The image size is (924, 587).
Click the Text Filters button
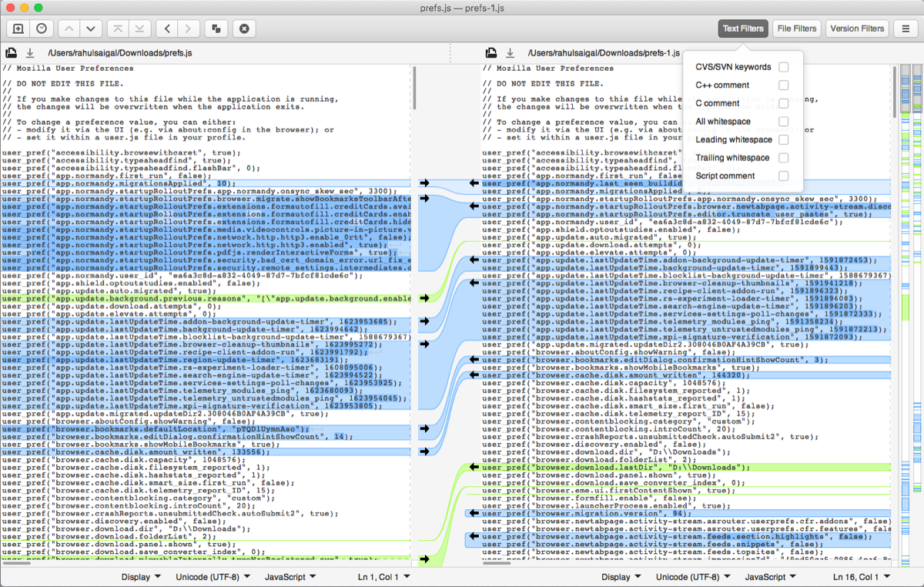[x=742, y=29]
